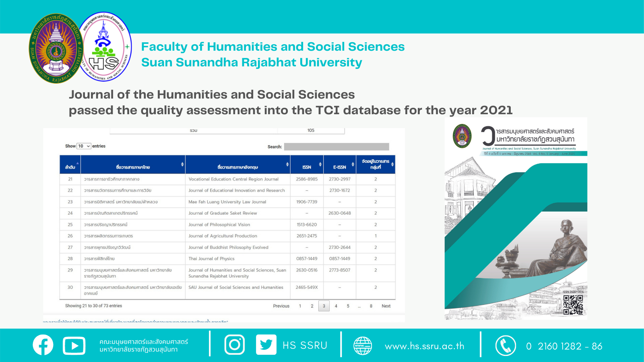This screenshot has height=362, width=644.
Task: Open the YouTube icon in footer
Action: pos(74,346)
